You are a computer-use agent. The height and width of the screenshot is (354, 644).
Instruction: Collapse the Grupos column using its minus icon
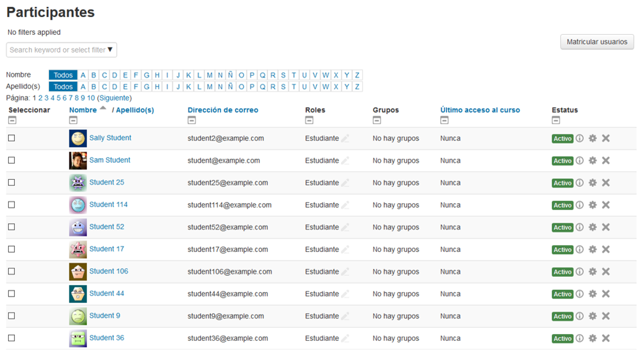376,120
